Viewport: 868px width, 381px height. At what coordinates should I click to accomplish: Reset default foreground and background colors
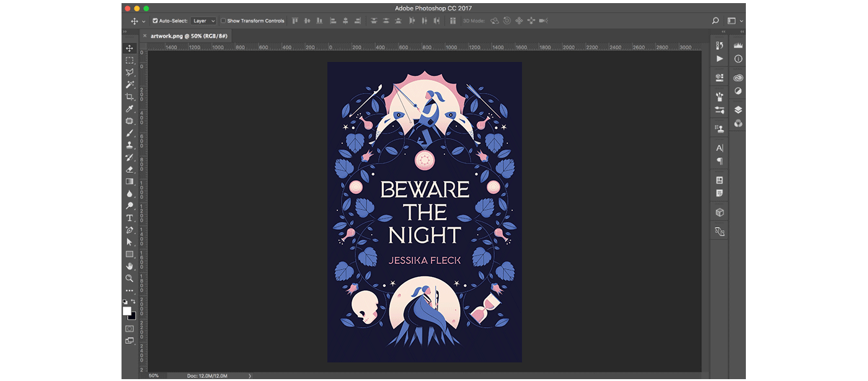click(125, 301)
